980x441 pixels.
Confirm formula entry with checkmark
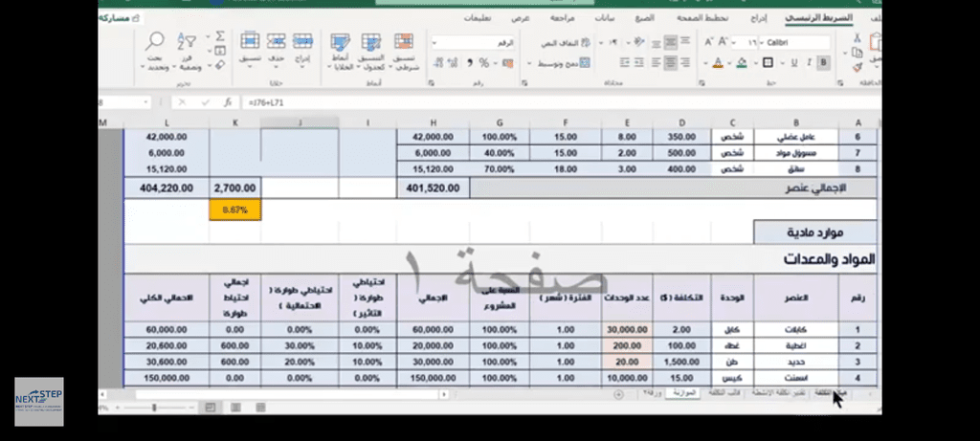coord(205,102)
